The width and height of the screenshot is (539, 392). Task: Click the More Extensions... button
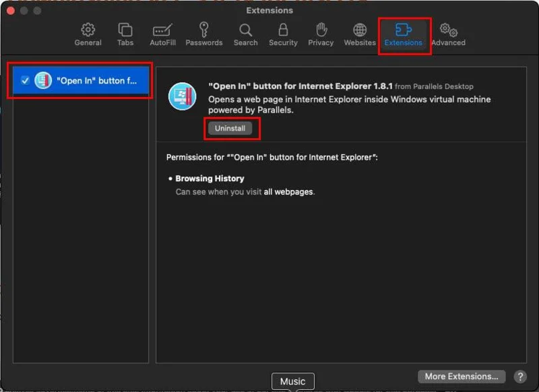click(x=462, y=377)
